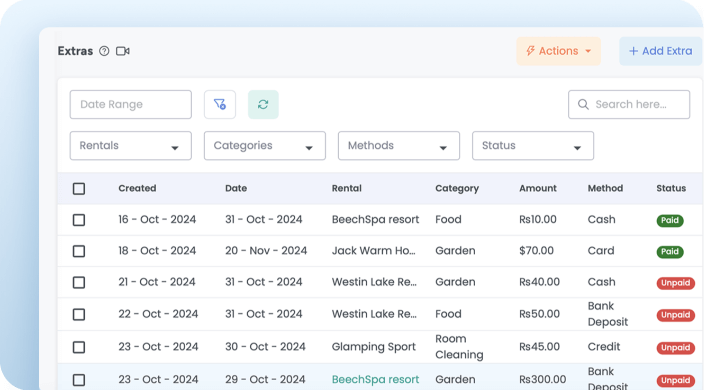Check the Glamping Sport row checkbox
Screen dimensions: 704x390
[x=79, y=347]
